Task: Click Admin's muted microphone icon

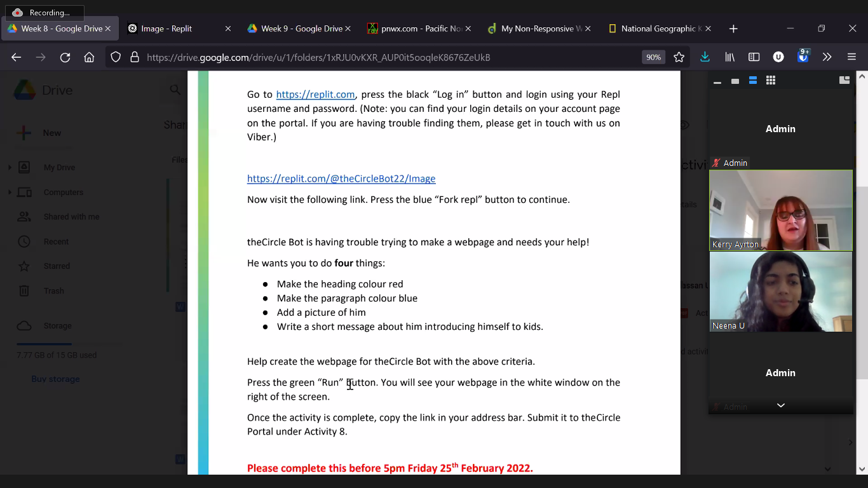Action: (716, 163)
